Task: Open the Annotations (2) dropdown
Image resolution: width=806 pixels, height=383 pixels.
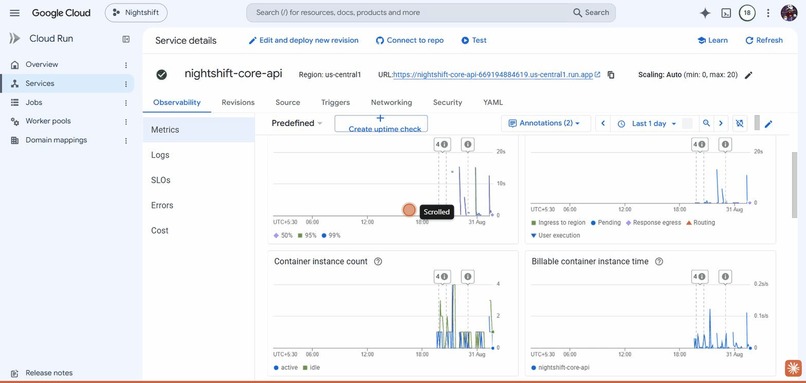Action: click(x=545, y=123)
